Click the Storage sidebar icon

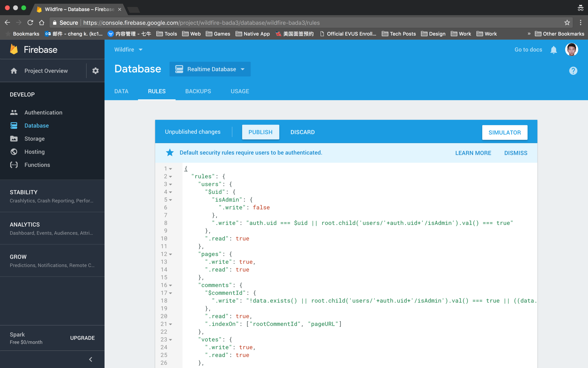pyautogui.click(x=14, y=139)
